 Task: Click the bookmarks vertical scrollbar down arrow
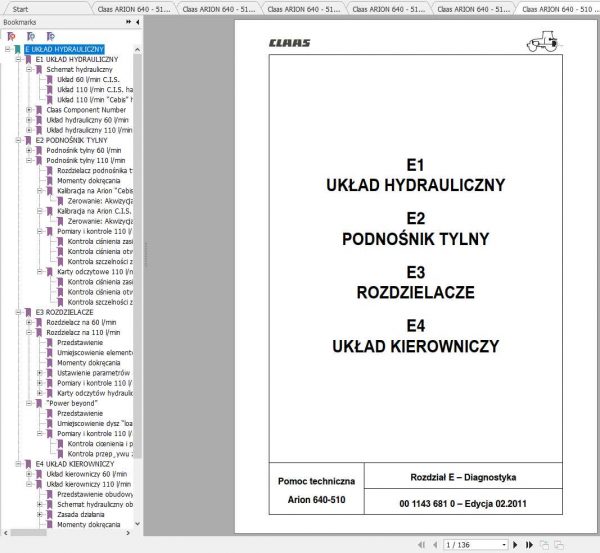tap(137, 524)
